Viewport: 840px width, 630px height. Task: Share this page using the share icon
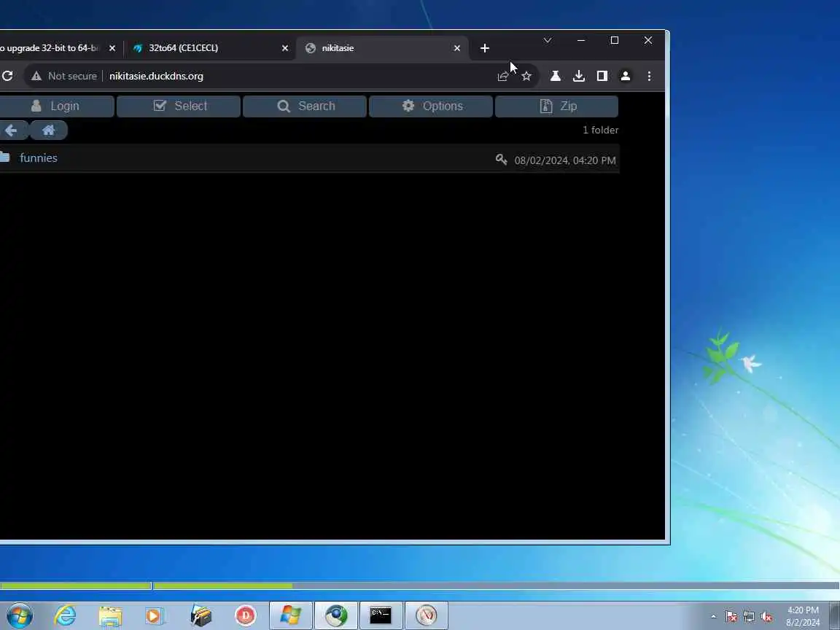coord(502,76)
